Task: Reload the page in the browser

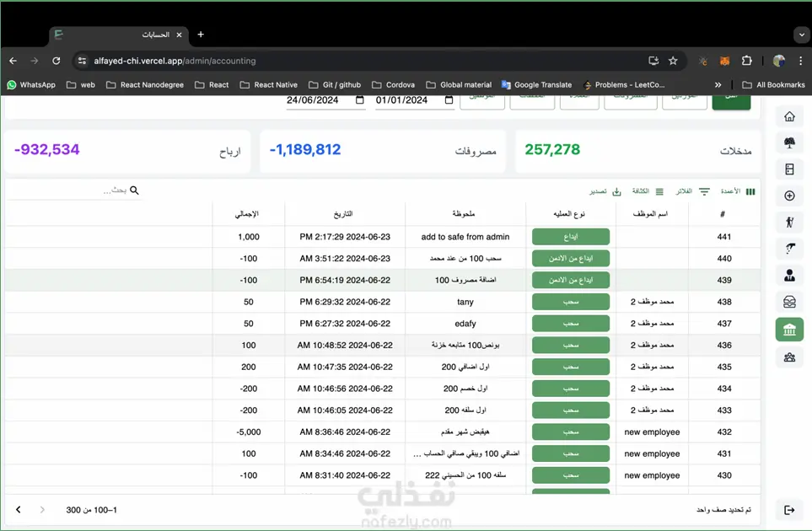Action: [56, 61]
